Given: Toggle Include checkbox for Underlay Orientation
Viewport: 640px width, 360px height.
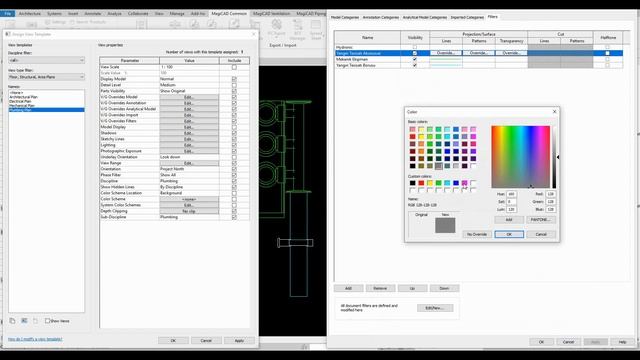Looking at the screenshot, I should pyautogui.click(x=234, y=157).
